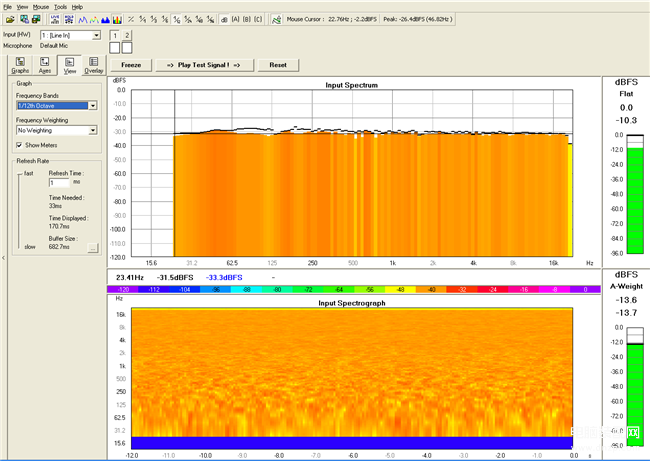Switch to the Overlay tab

pyautogui.click(x=94, y=66)
